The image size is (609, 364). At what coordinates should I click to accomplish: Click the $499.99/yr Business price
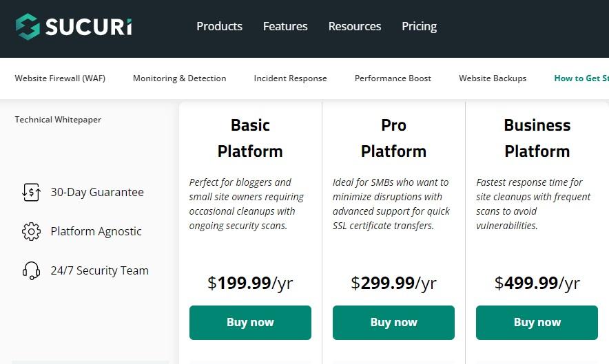tap(537, 283)
